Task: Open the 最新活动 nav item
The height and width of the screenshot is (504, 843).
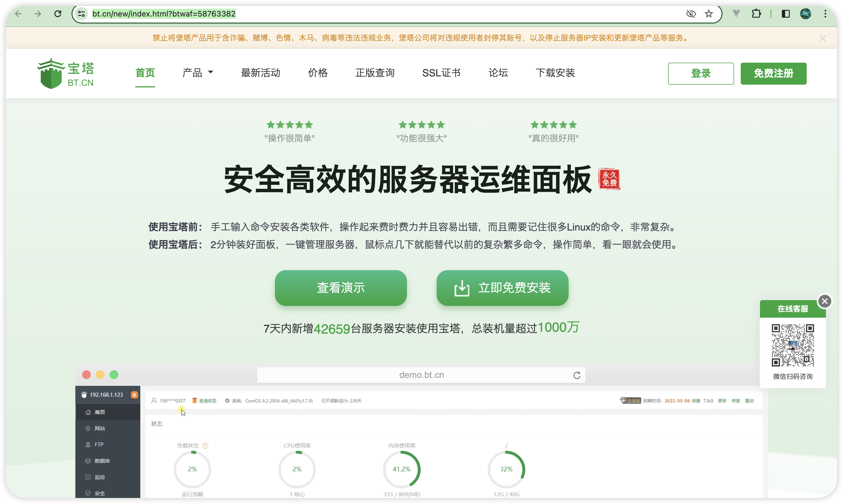Action: (260, 73)
